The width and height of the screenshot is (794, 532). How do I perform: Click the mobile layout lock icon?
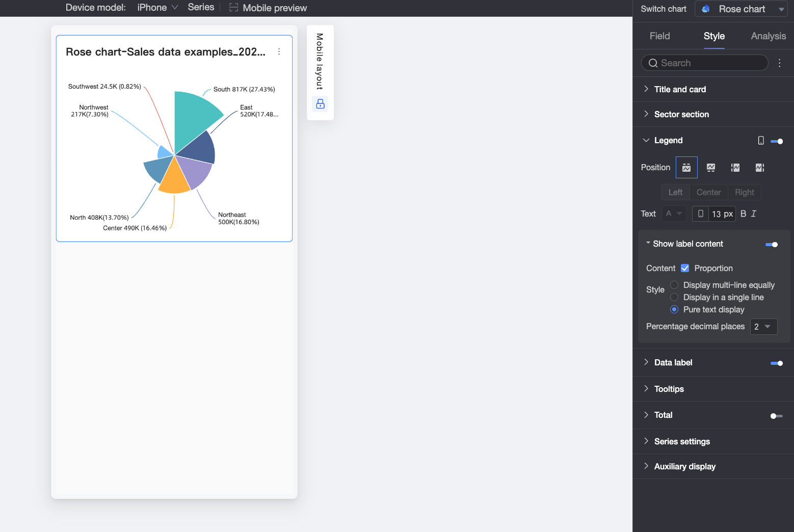click(x=320, y=104)
